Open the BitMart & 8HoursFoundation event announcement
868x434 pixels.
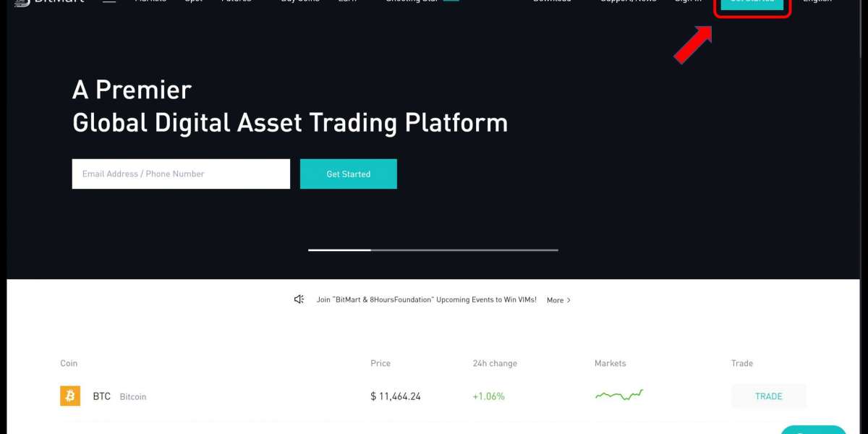[x=425, y=299]
